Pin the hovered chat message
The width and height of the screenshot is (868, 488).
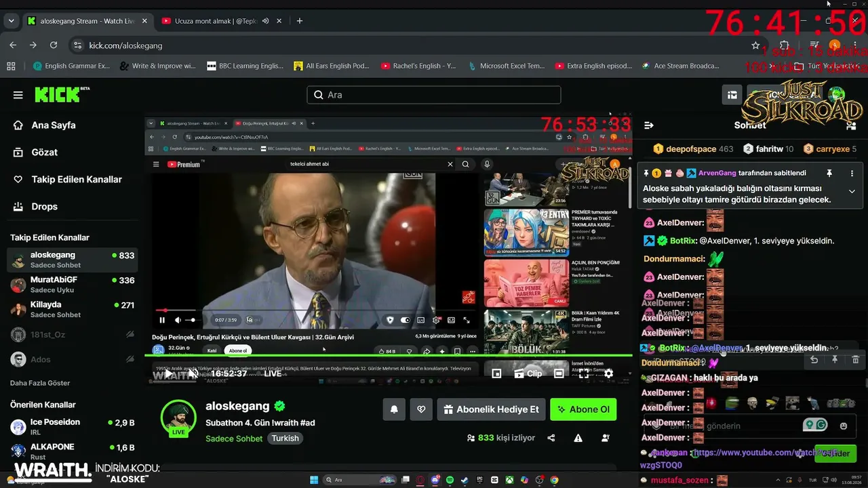point(835,360)
